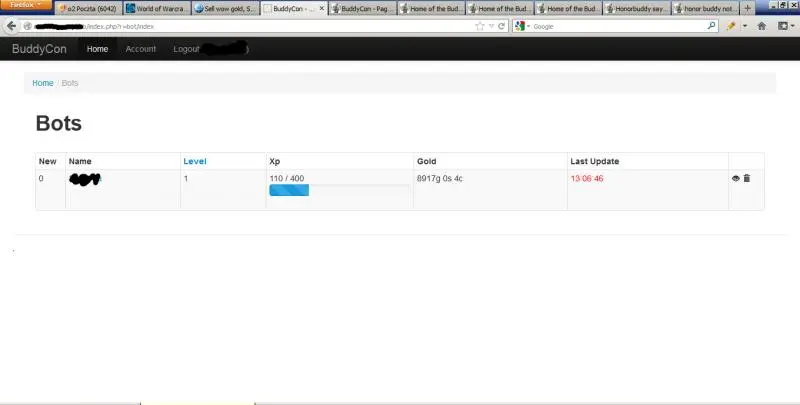This screenshot has width=800, height=405.
Task: Click Home in the top navbar
Action: coord(97,48)
